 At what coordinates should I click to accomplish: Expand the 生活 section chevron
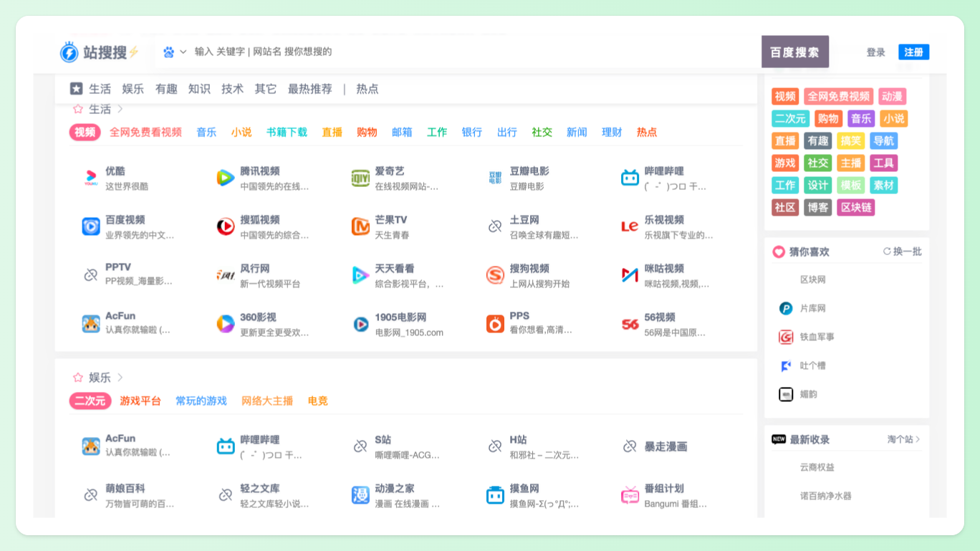click(x=120, y=109)
